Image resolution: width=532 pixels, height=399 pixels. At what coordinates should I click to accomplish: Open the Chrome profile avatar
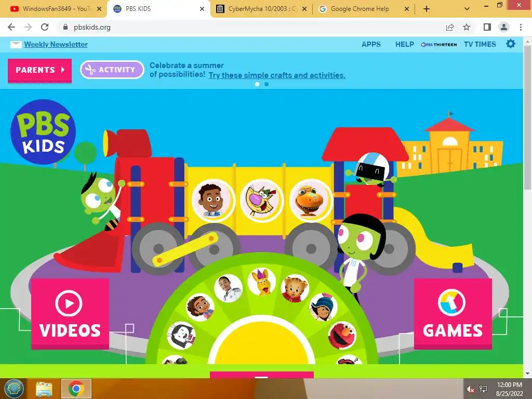coord(504,27)
